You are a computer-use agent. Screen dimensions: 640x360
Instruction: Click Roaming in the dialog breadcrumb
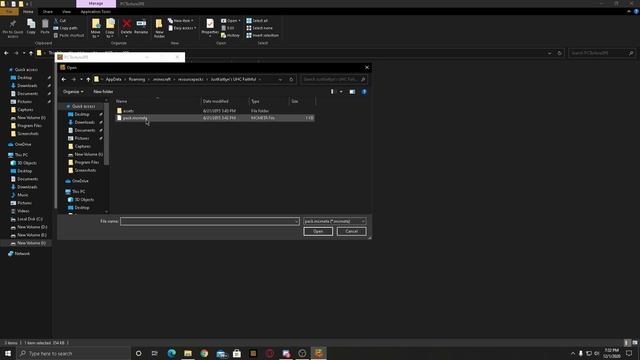pyautogui.click(x=137, y=80)
